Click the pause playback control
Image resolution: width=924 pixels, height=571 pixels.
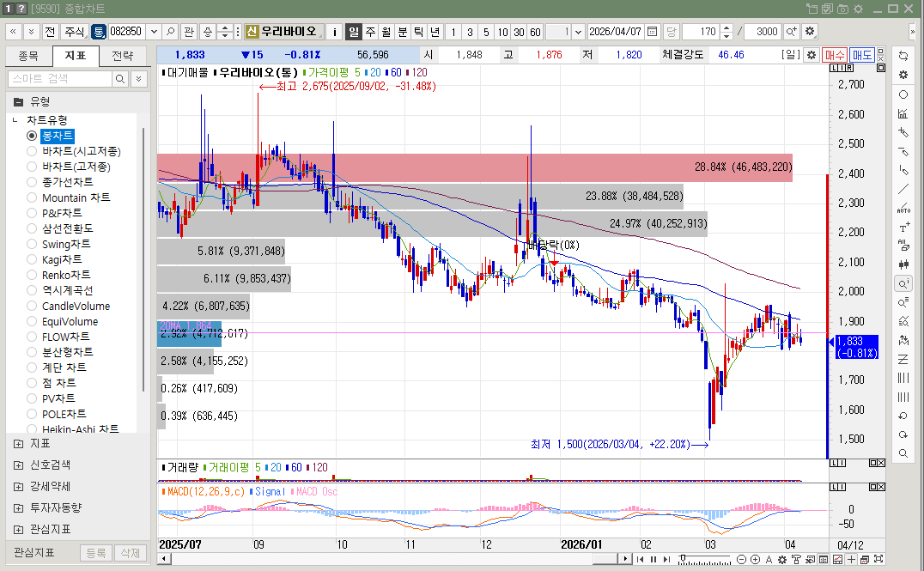coord(653,559)
